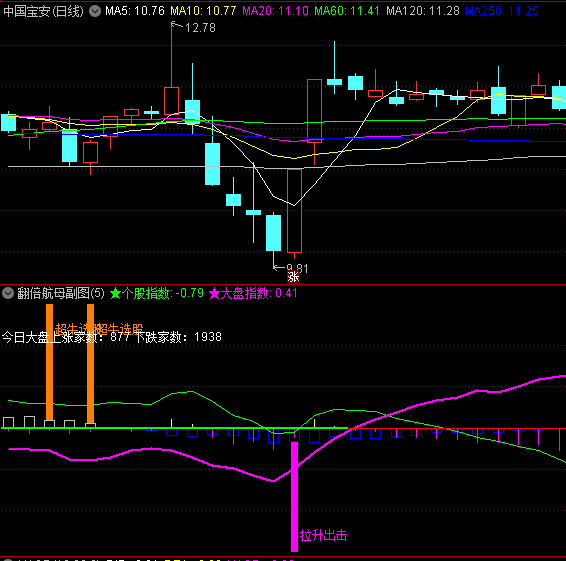Click the 今日大盘上涨家数 statistics text
Screen dimensions: 566x561
tap(112, 337)
